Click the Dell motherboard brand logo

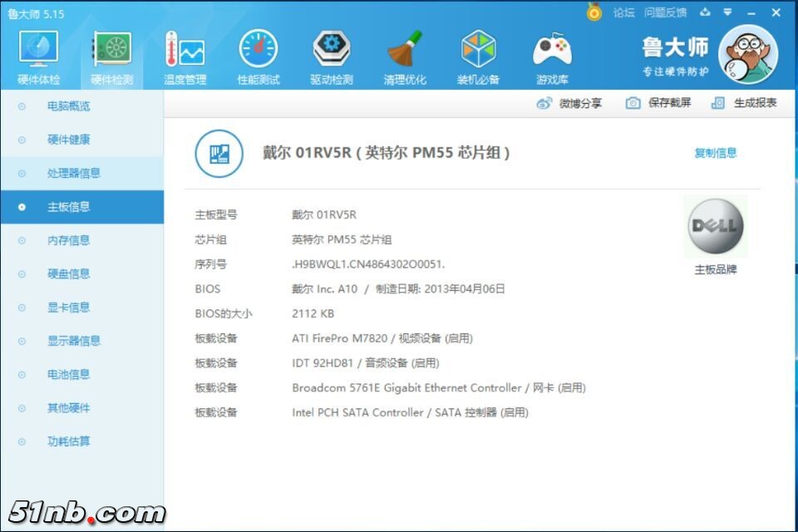716,227
